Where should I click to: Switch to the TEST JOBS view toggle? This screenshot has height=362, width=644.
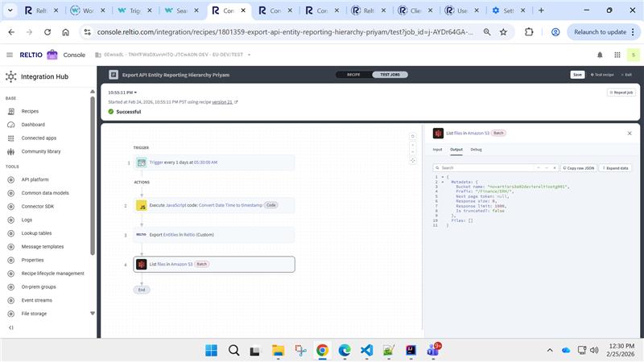pyautogui.click(x=390, y=75)
